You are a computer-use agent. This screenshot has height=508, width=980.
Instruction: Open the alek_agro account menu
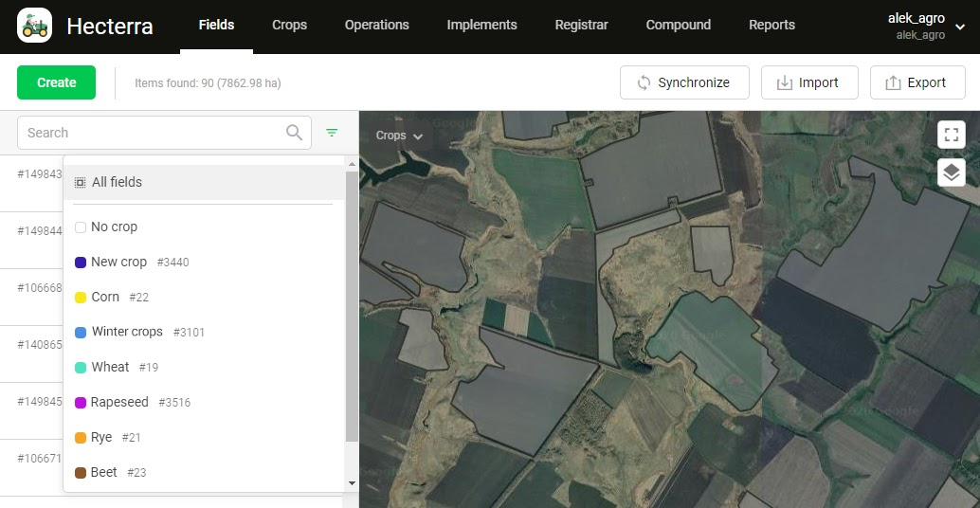pos(927,26)
